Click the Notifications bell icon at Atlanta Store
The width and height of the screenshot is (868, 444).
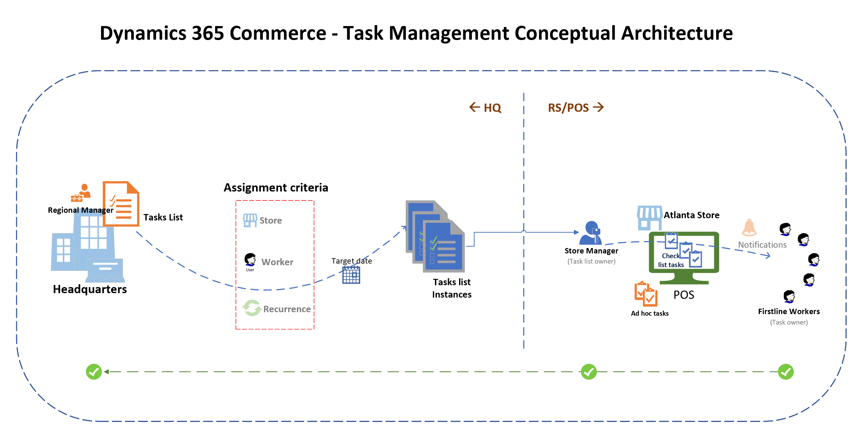tap(748, 226)
